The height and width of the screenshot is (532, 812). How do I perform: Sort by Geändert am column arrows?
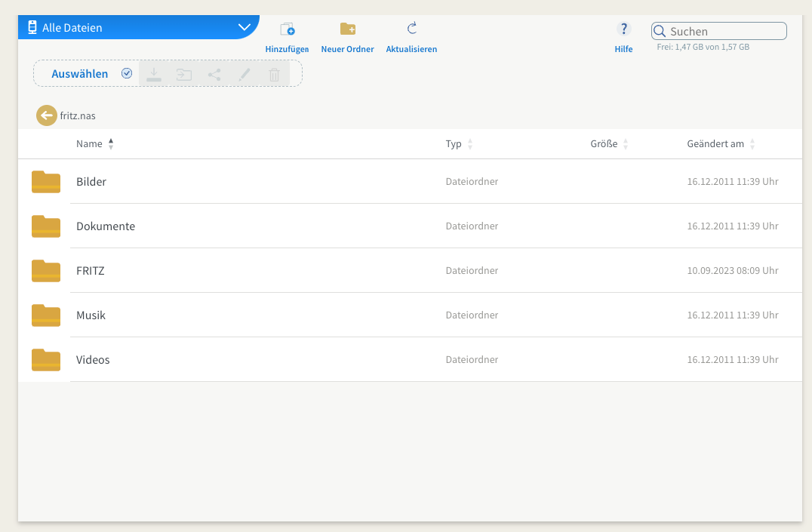(752, 144)
